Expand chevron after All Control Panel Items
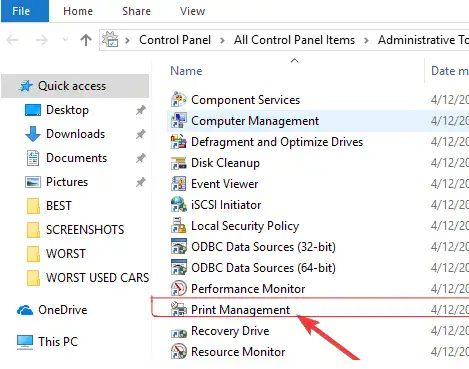This screenshot has width=469, height=369. click(x=366, y=40)
